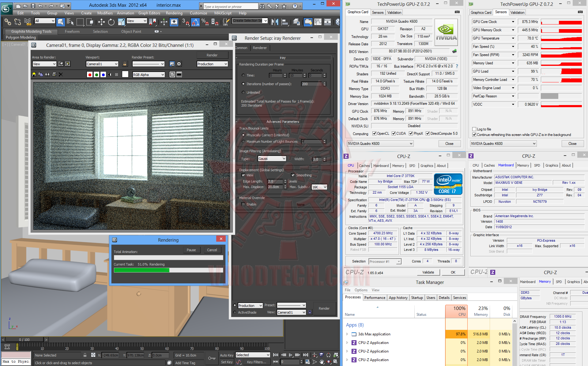Image resolution: width=588 pixels, height=366 pixels.
Task: Click the white color swatch in render window
Action: click(125, 74)
